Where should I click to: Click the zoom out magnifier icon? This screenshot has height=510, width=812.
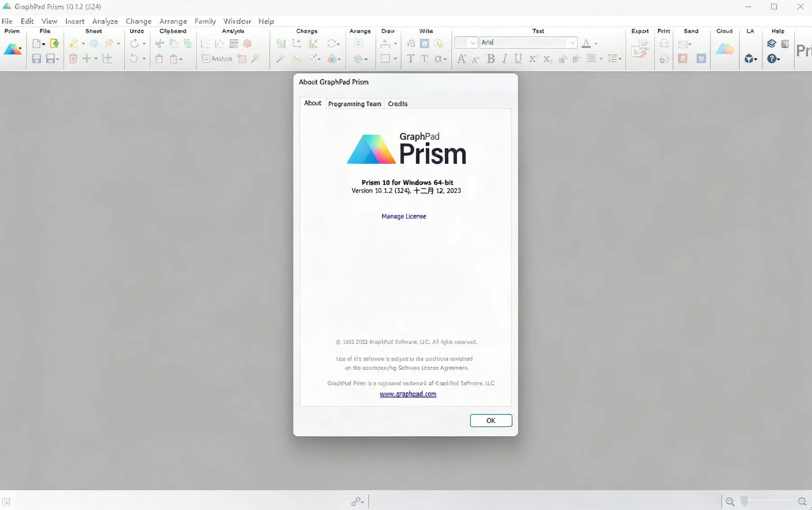coord(730,501)
